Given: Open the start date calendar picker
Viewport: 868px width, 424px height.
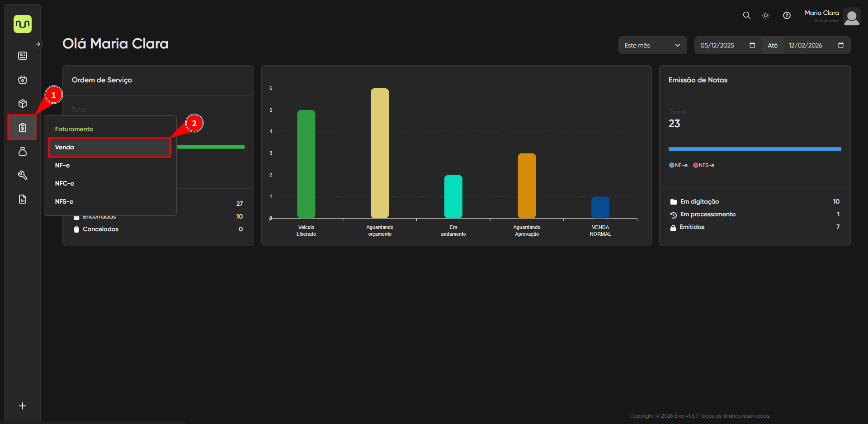Looking at the screenshot, I should pos(752,45).
